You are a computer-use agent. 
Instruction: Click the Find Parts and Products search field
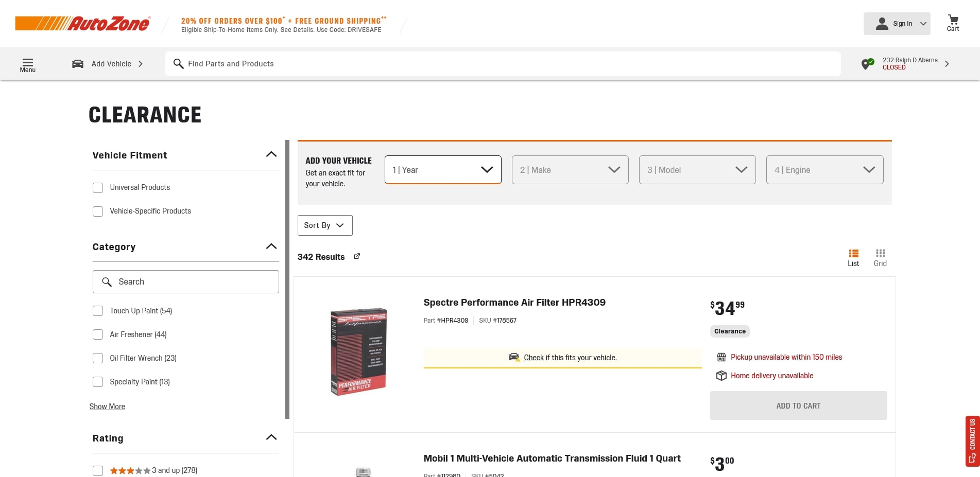click(502, 64)
